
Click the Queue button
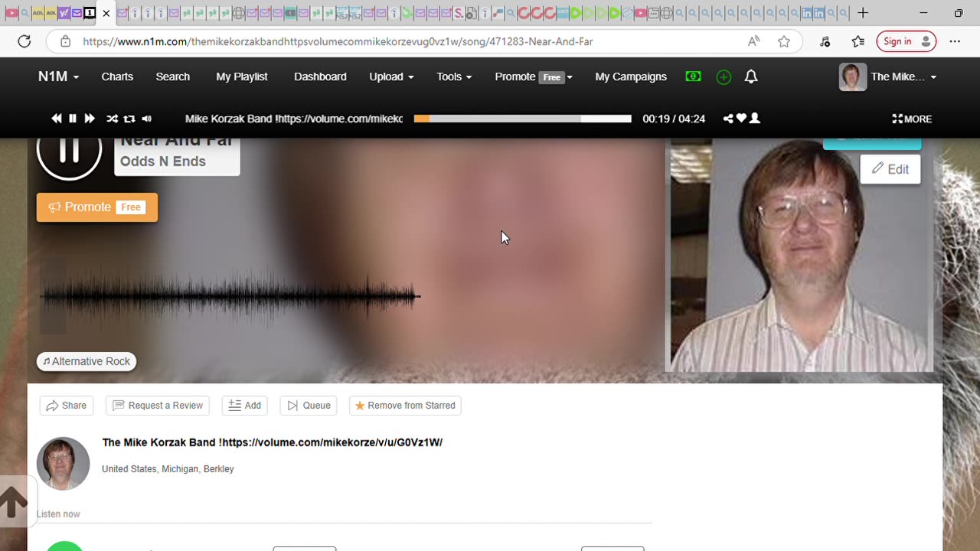click(309, 406)
